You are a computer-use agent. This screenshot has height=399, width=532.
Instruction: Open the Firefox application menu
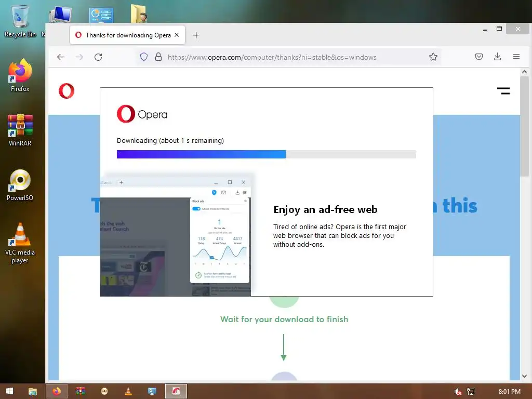pos(516,57)
